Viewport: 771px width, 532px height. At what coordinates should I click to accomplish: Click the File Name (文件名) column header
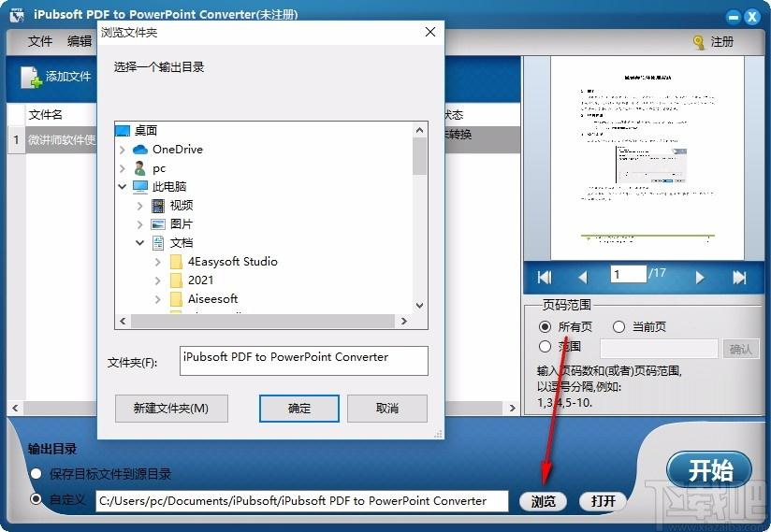point(45,115)
